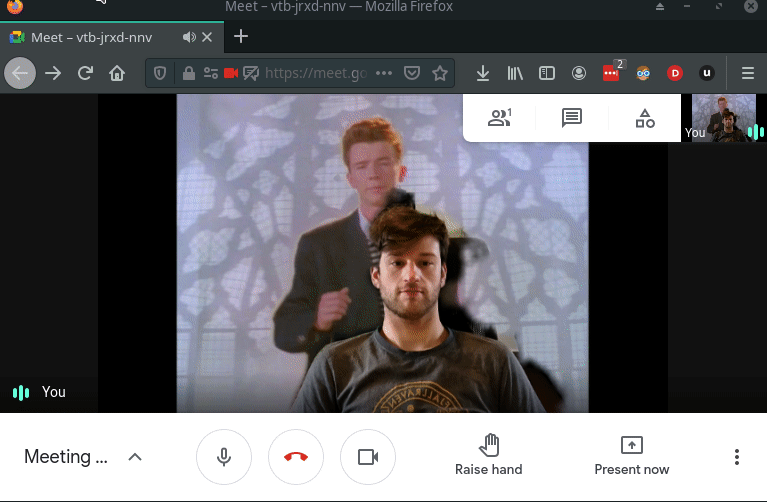Open the three-dot more options menu
Screen dimensions: 767x502
tap(737, 457)
